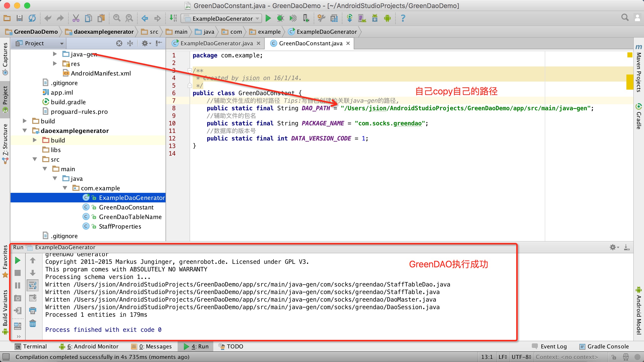Click Collapse All icon in Project panel
644x362 pixels.
pos(130,43)
